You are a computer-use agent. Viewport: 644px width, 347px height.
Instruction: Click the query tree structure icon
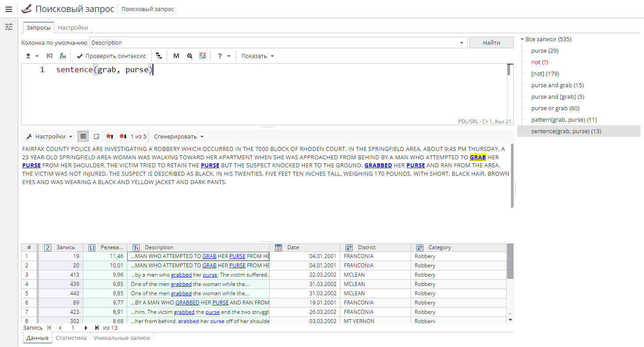point(159,56)
